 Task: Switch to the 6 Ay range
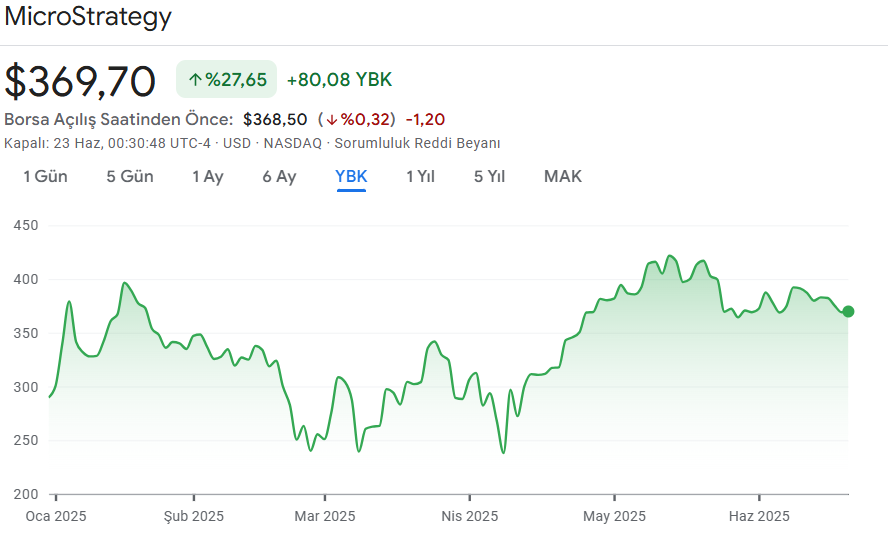coord(279,177)
